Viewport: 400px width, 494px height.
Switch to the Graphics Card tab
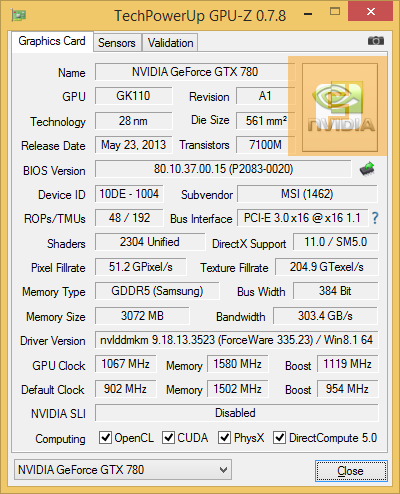click(52, 41)
